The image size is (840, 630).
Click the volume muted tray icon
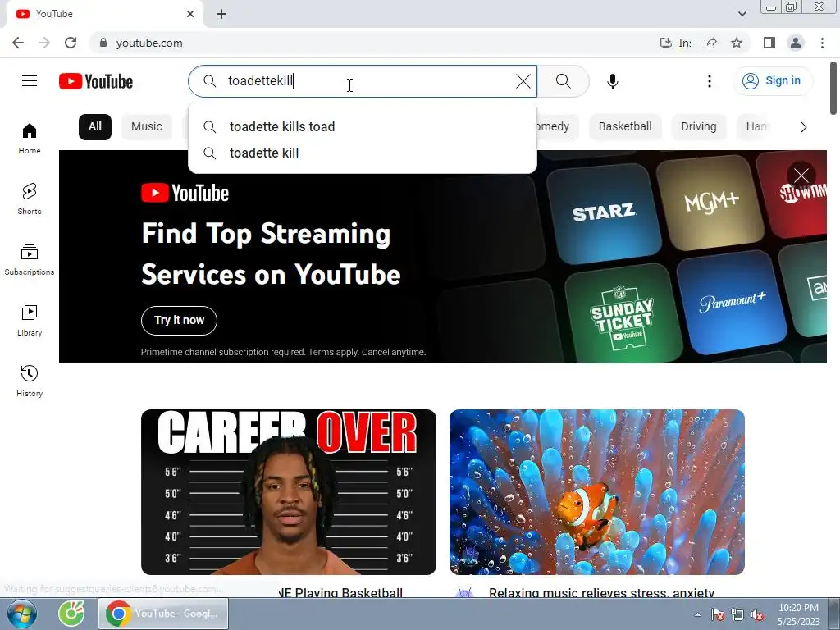[x=758, y=615]
